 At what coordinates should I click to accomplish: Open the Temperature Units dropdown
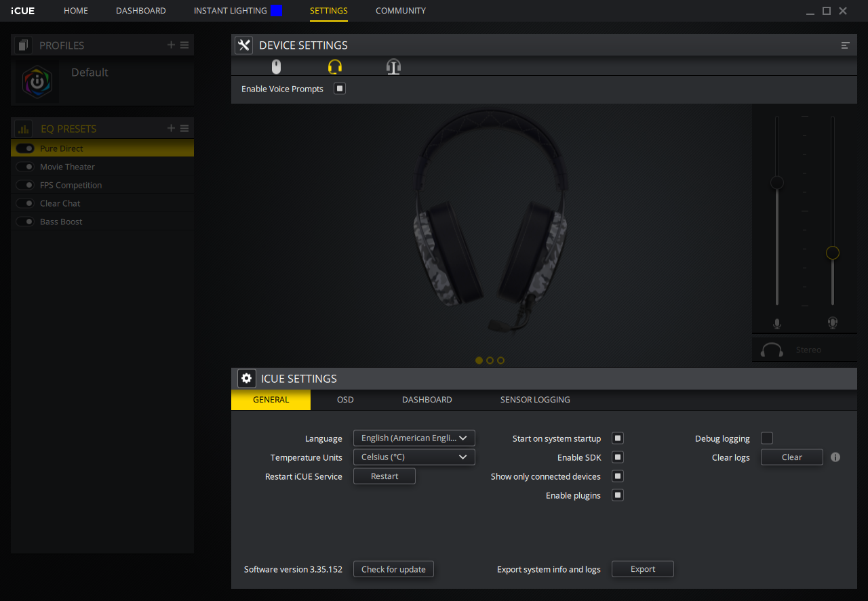(x=414, y=457)
